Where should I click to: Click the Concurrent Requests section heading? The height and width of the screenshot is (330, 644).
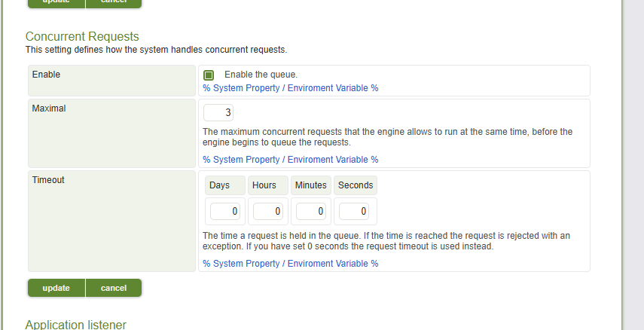coord(82,36)
